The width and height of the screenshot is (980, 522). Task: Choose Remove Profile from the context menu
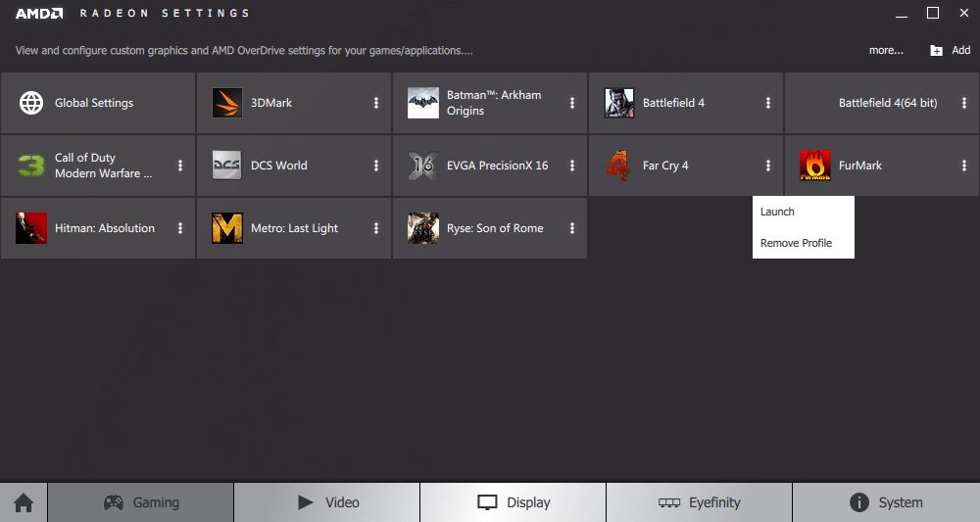(x=804, y=243)
